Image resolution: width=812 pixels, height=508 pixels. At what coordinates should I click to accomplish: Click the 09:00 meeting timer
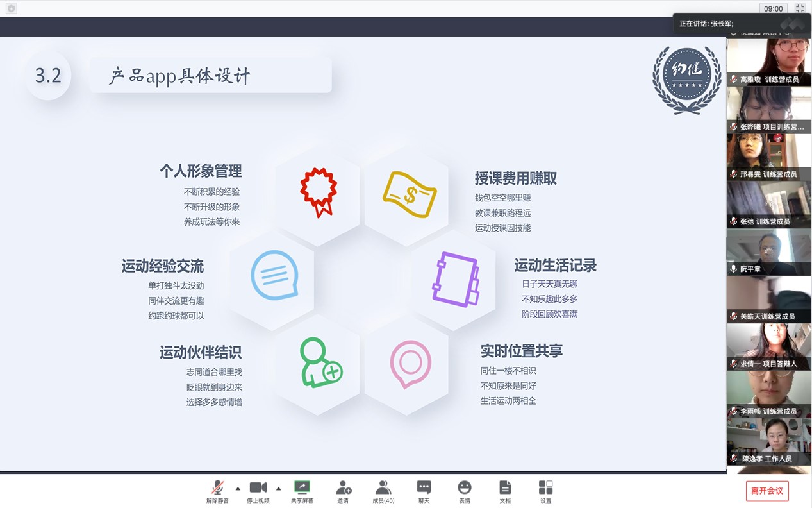click(x=774, y=8)
